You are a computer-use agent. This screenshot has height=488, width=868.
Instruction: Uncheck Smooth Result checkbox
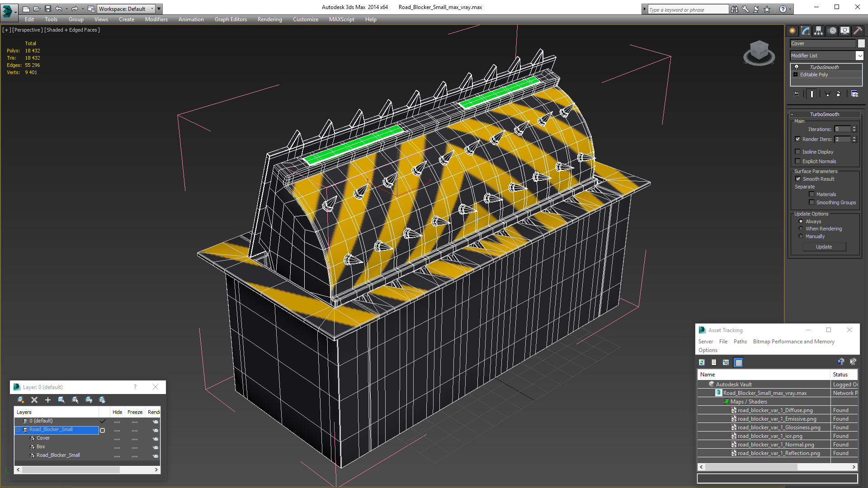[x=798, y=179]
